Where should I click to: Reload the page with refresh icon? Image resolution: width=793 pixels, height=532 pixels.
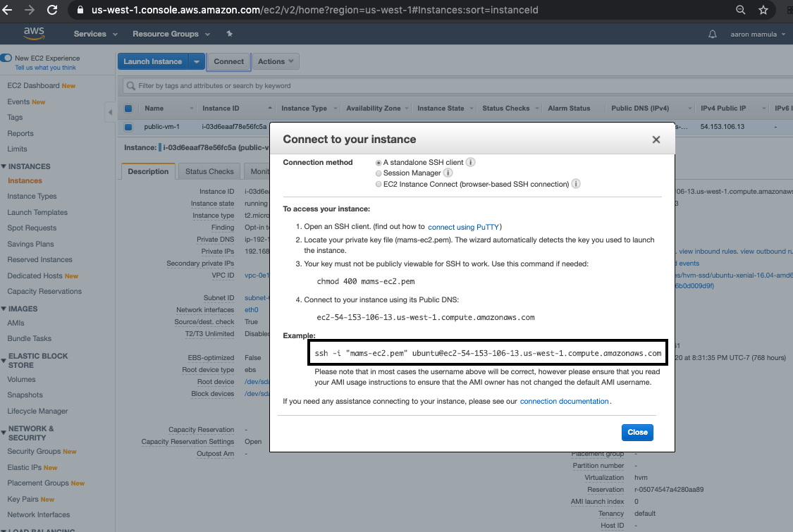[x=52, y=10]
